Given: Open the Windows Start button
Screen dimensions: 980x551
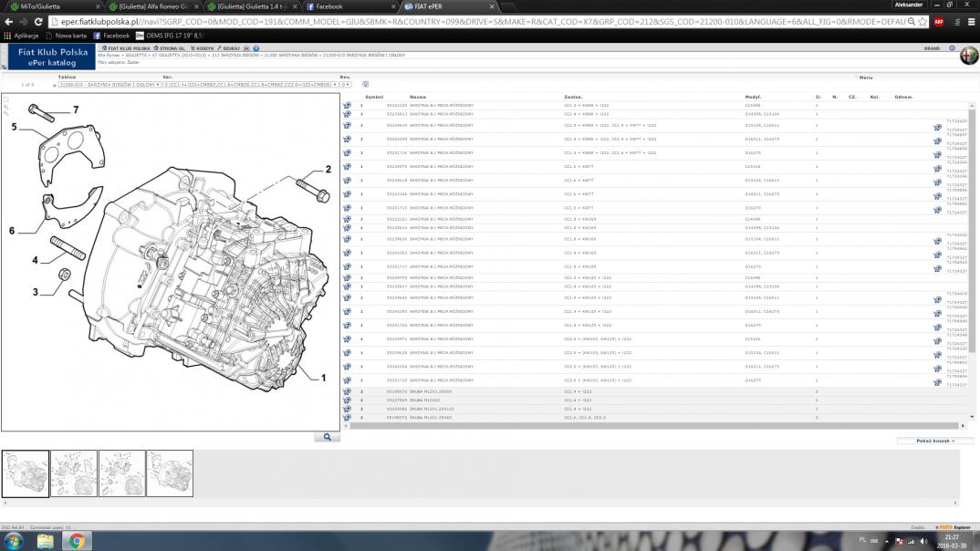Looking at the screenshot, I should click(13, 541).
